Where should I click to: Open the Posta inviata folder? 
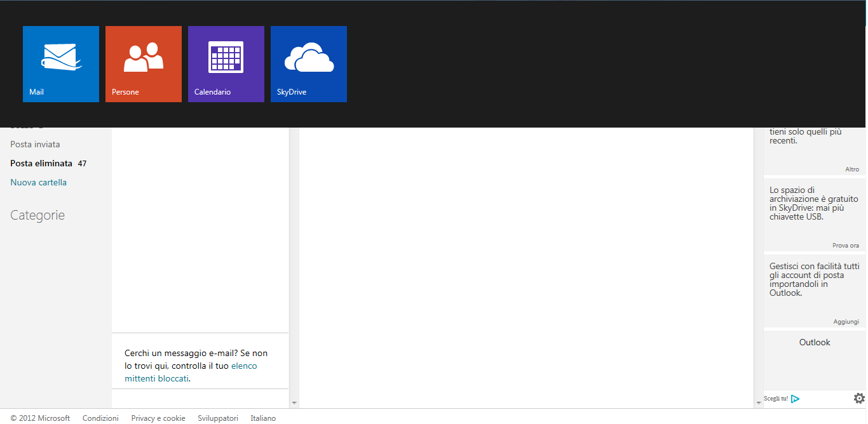coord(35,144)
